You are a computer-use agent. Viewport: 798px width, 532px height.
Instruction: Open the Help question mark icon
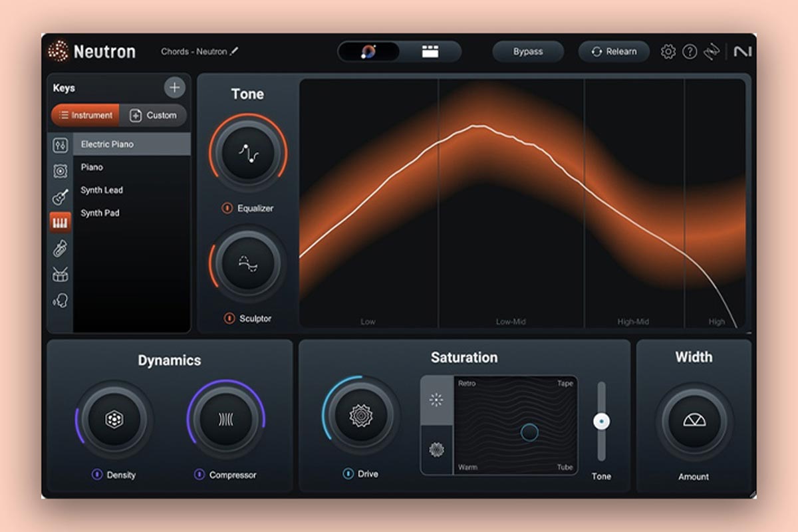tap(690, 51)
